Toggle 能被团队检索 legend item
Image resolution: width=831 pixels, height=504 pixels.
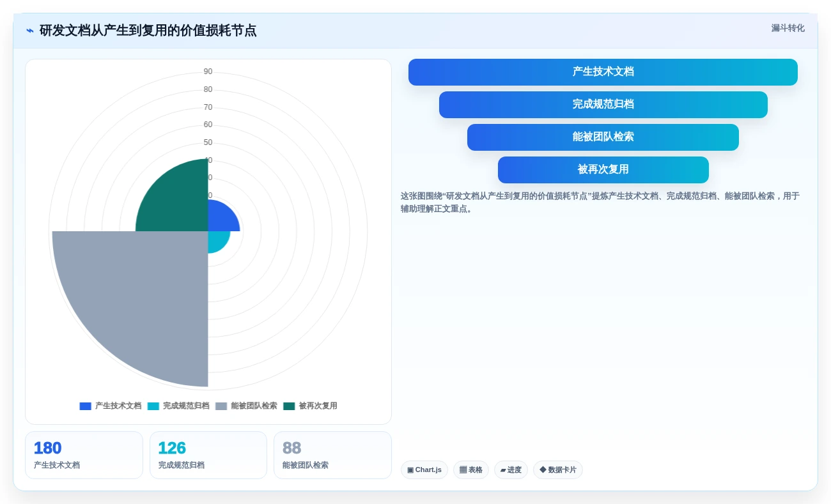point(246,406)
